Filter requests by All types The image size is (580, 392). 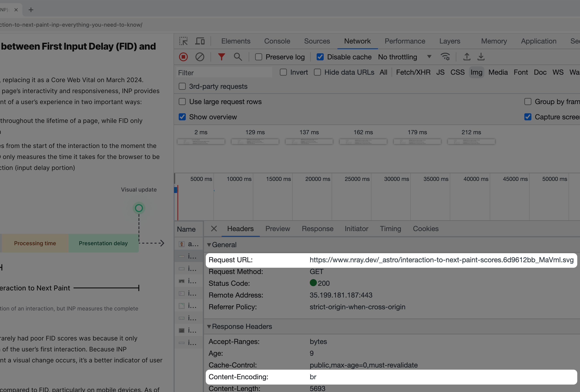383,72
